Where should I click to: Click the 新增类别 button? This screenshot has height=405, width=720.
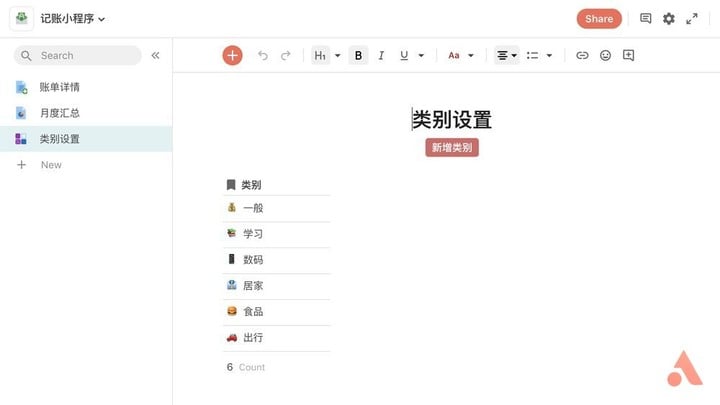(452, 148)
